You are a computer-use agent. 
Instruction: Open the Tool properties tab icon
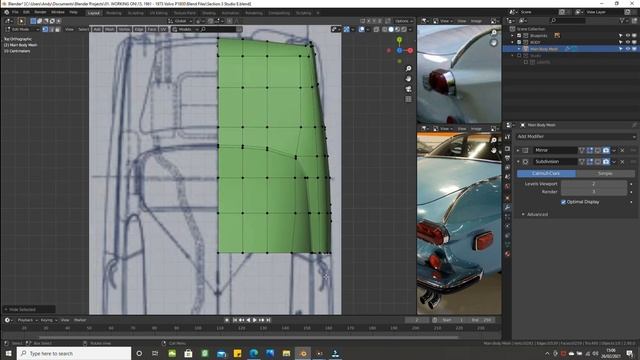pyautogui.click(x=507, y=138)
